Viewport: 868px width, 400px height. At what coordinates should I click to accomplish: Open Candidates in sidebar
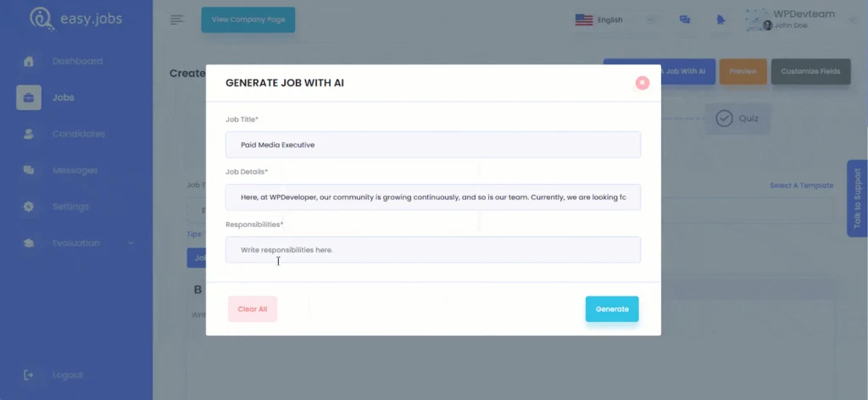tap(79, 134)
